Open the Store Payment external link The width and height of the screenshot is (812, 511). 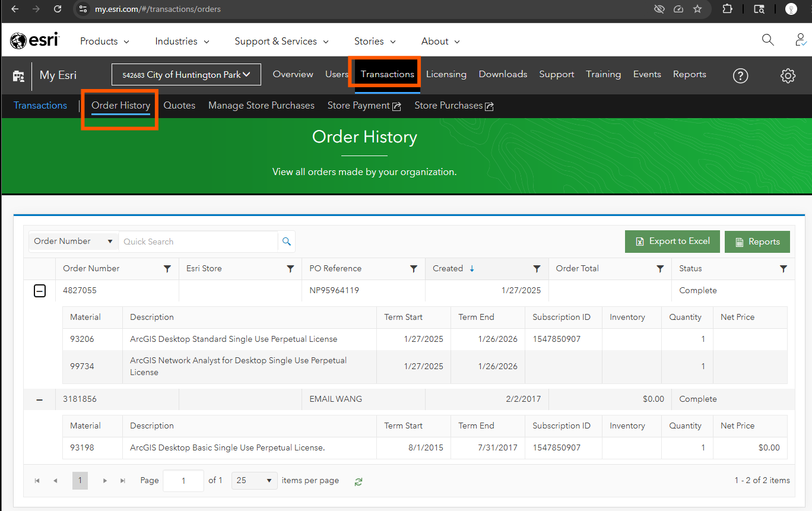point(364,106)
